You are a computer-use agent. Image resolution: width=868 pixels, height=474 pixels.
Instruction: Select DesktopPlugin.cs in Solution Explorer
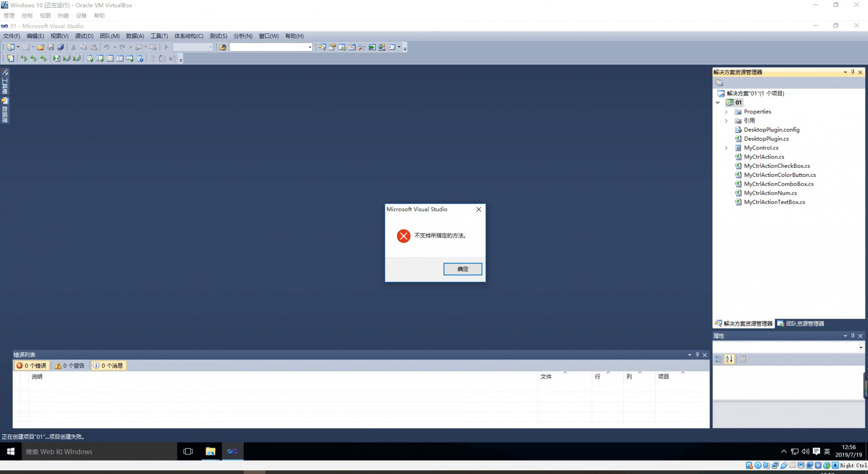click(766, 138)
